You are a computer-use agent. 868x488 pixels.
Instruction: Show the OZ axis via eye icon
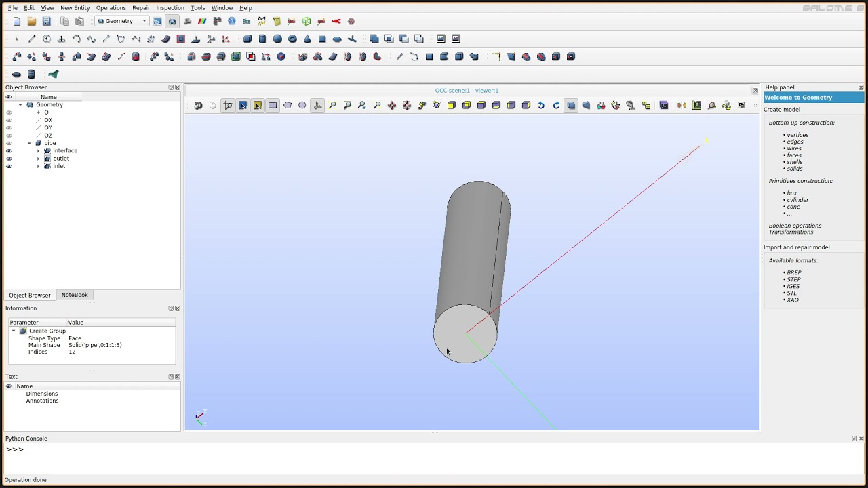(x=9, y=136)
